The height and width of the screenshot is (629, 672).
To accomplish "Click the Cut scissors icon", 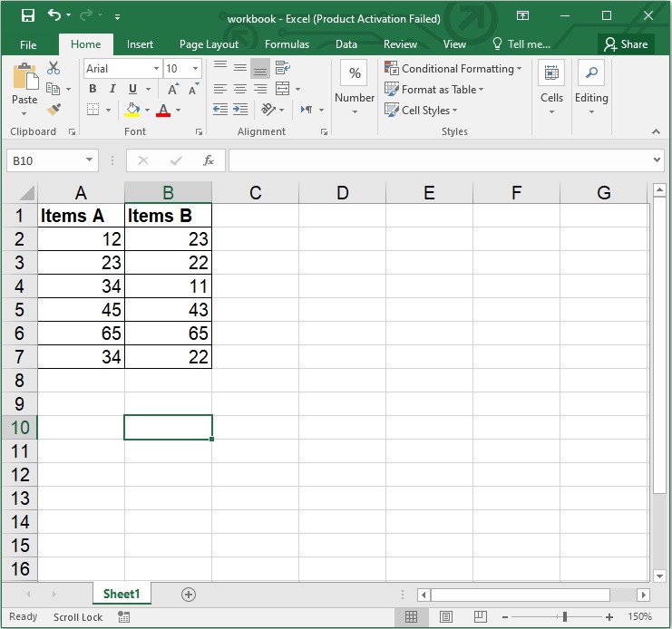I will (54, 68).
